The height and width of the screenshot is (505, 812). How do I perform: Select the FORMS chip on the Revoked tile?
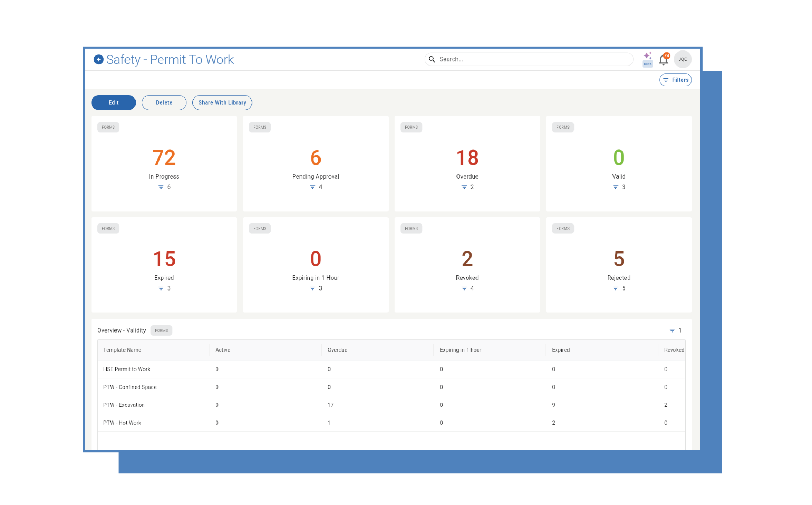[x=411, y=228]
